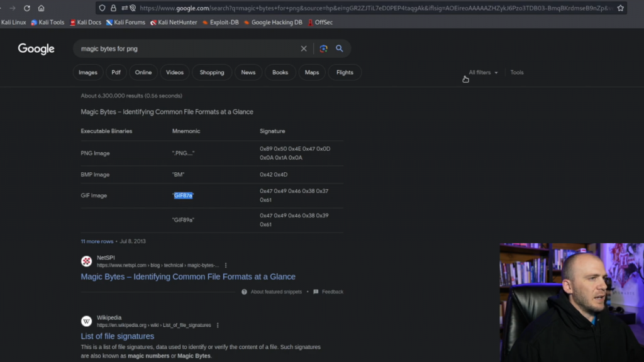The height and width of the screenshot is (362, 644).
Task: Open the Google Hacking DB bookmark
Action: (x=273, y=22)
